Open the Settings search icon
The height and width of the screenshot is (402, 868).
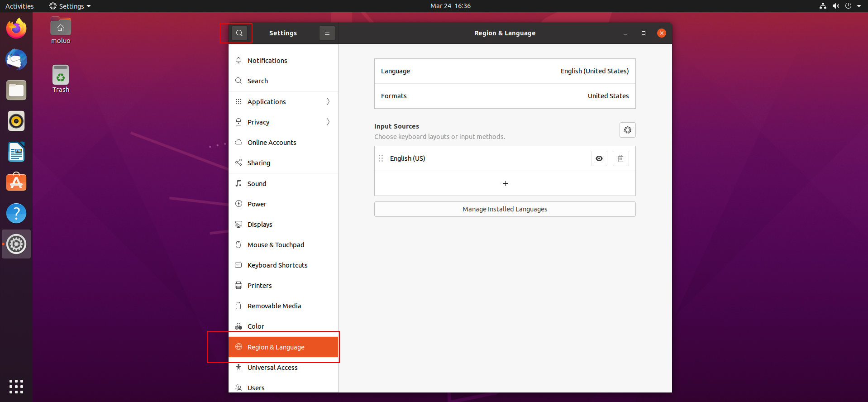click(x=239, y=33)
